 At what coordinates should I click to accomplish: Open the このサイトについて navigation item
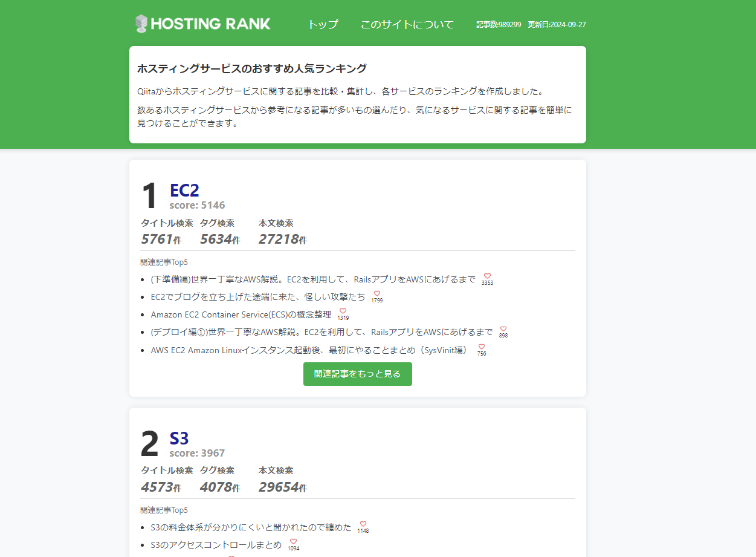pyautogui.click(x=407, y=25)
